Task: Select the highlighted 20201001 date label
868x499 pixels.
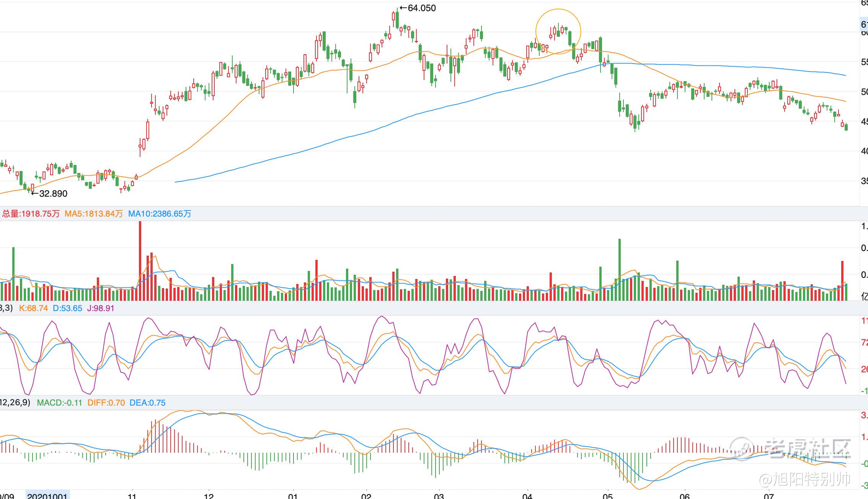Action: click(47, 496)
